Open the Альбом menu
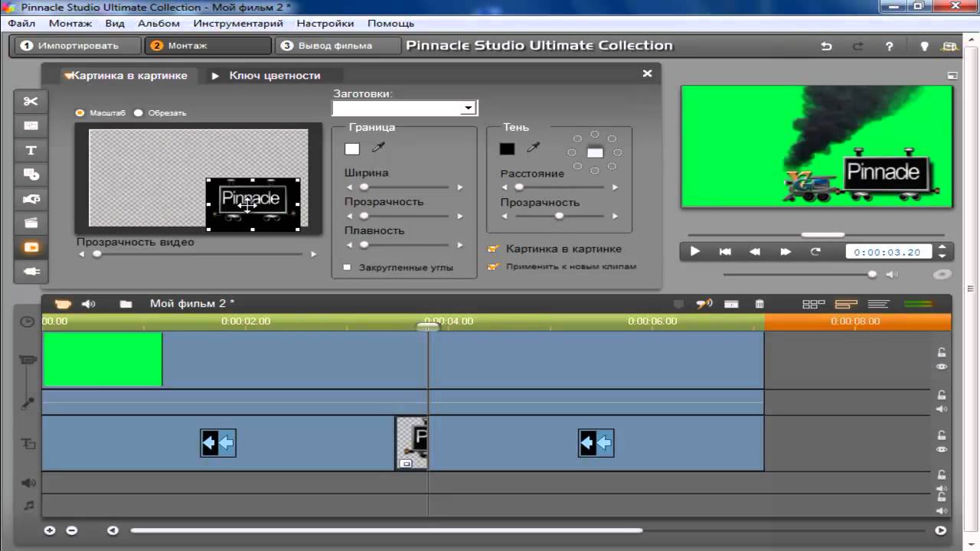The height and width of the screenshot is (551, 980). [x=158, y=24]
